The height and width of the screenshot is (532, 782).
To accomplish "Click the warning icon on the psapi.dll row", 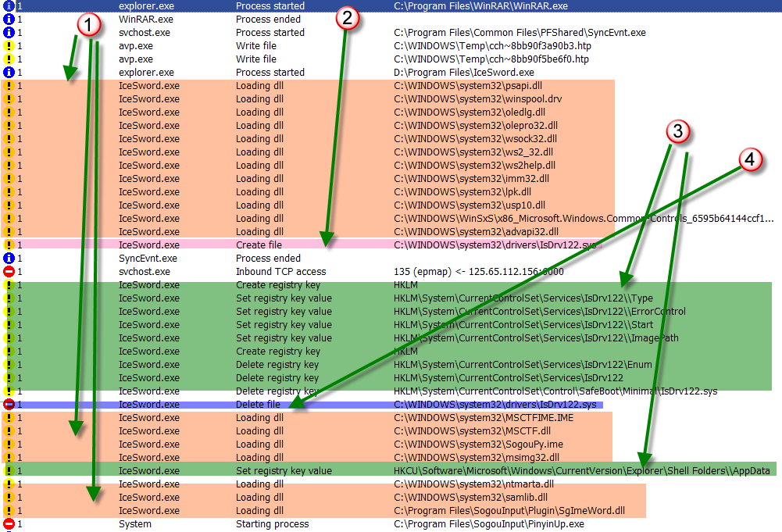I will click(x=9, y=86).
